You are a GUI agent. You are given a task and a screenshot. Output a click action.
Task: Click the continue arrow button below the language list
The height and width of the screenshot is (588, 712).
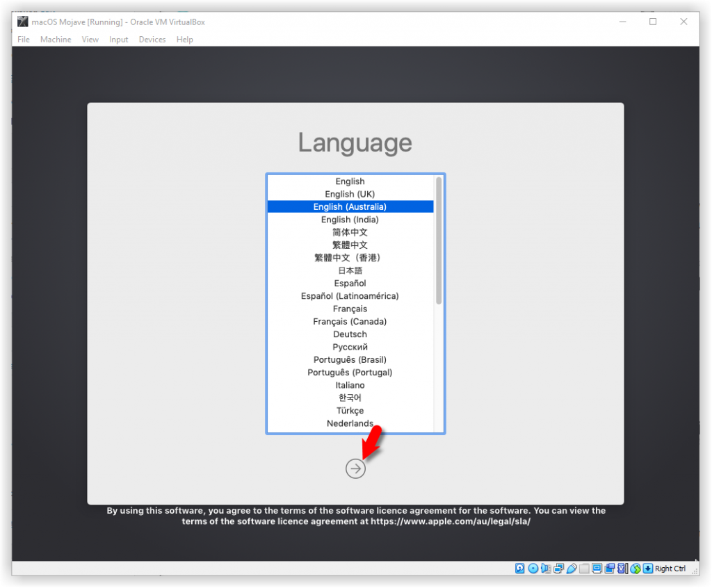coord(355,469)
